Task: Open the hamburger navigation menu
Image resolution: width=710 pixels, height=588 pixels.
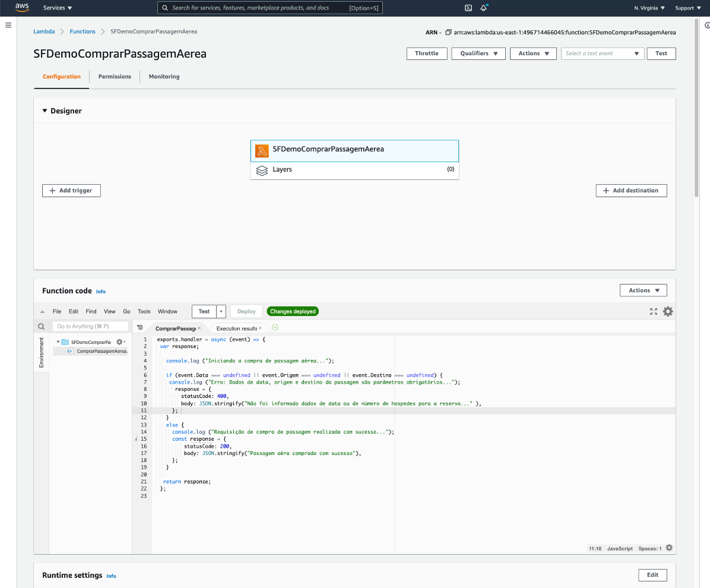Action: point(8,25)
